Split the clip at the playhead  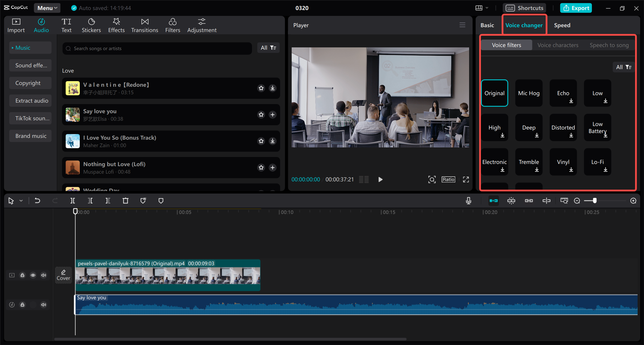tap(72, 200)
